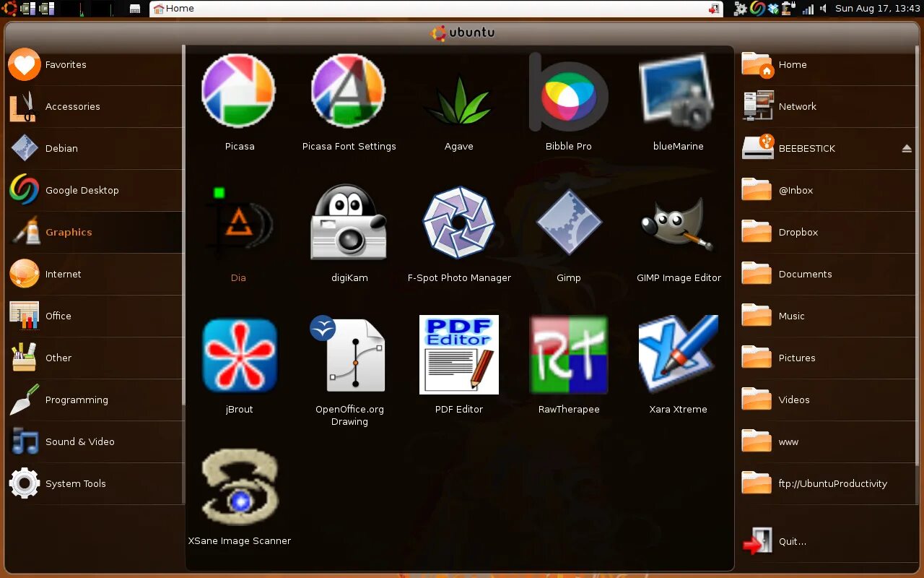Image resolution: width=924 pixels, height=578 pixels.
Task: Select the Graphics category
Action: click(95, 233)
